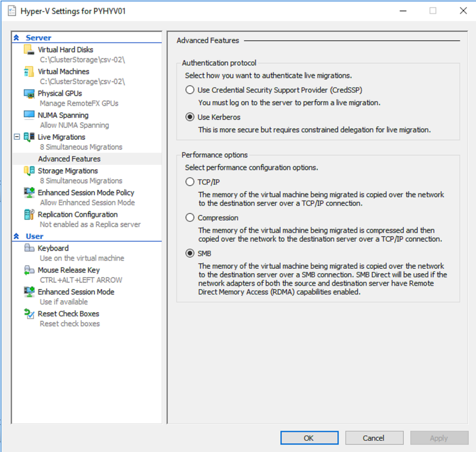Select the Use Kerberos radio button
476x452 pixels.
click(190, 117)
